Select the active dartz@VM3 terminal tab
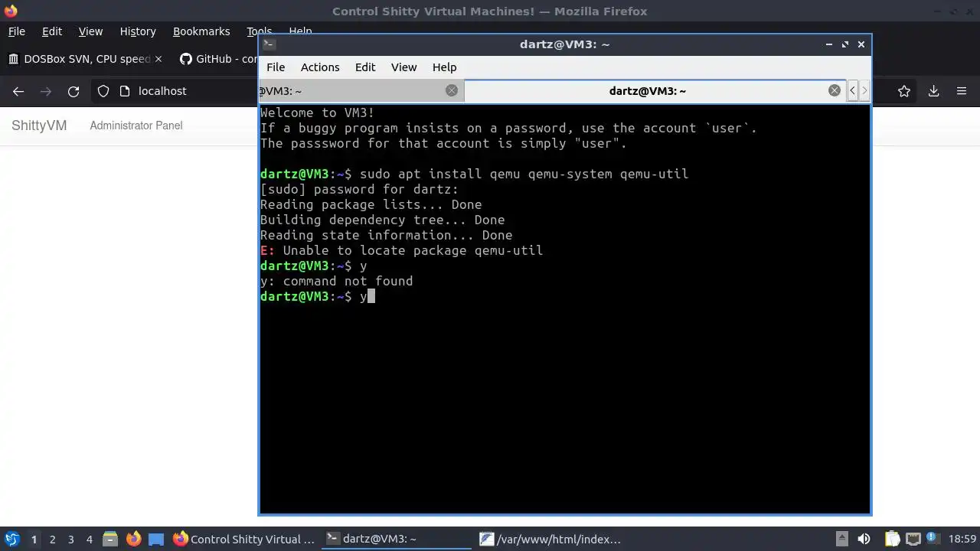This screenshot has height=551, width=980. pos(647,91)
